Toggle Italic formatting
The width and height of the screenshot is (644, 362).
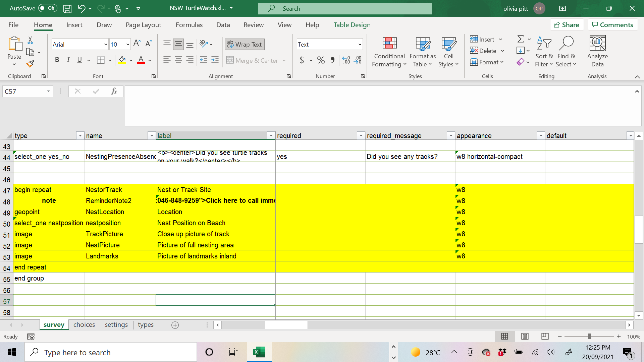click(x=68, y=60)
